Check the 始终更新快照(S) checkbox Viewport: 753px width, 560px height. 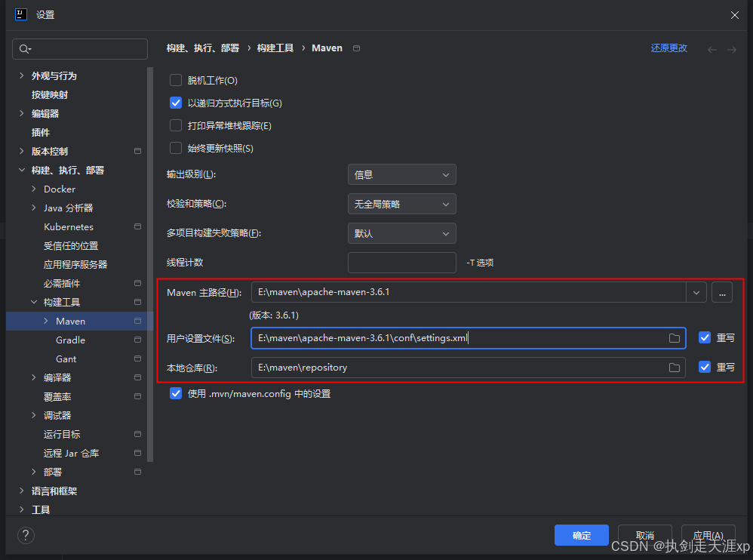click(x=176, y=148)
